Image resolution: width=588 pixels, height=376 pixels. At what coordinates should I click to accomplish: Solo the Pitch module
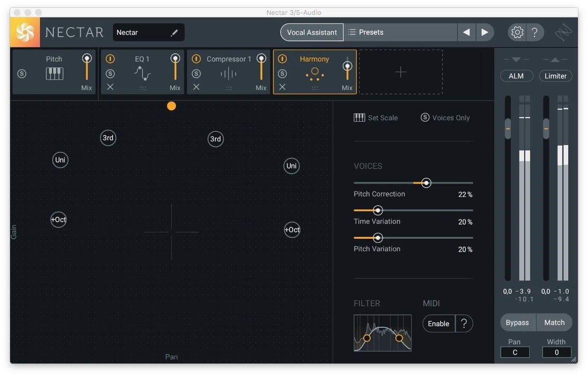(22, 73)
